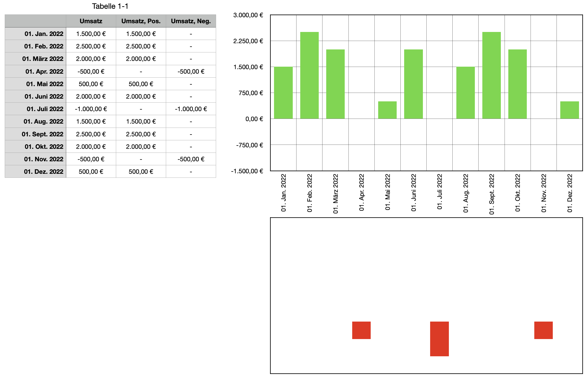
Task: Click the 'Tabelle 1-1' table title
Action: pos(110,6)
